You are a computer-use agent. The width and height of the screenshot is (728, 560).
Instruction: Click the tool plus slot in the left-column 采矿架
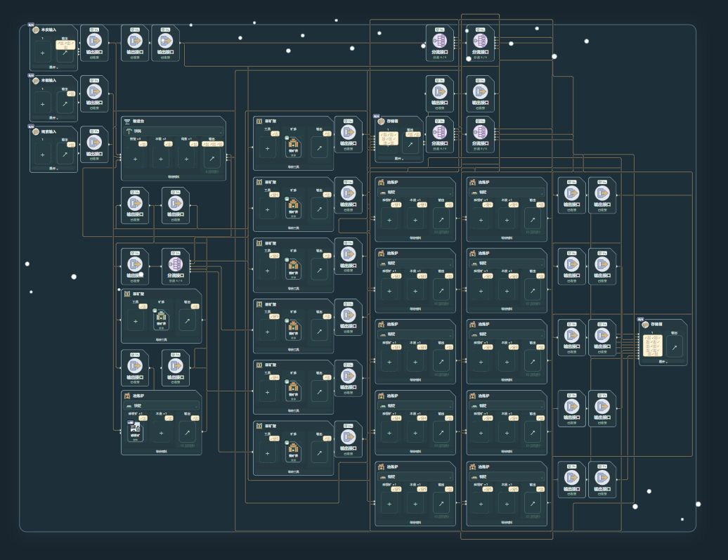pyautogui.click(x=135, y=321)
